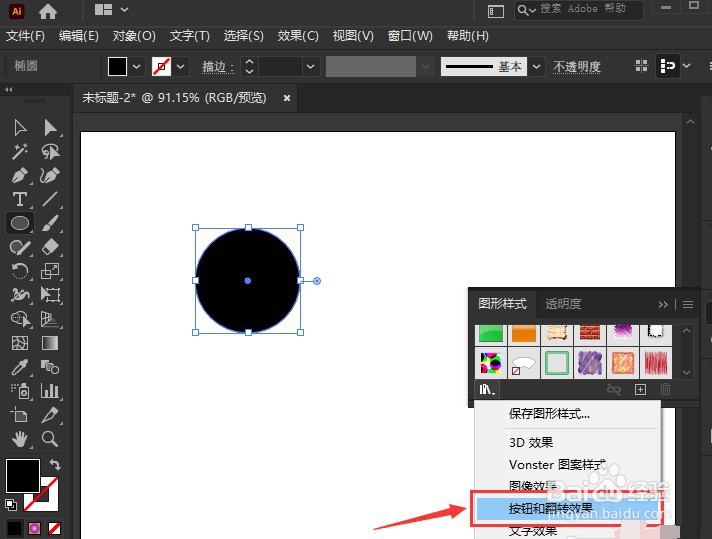Viewport: 712px width, 539px height.
Task: Select the Magic Wand tool
Action: 20,152
